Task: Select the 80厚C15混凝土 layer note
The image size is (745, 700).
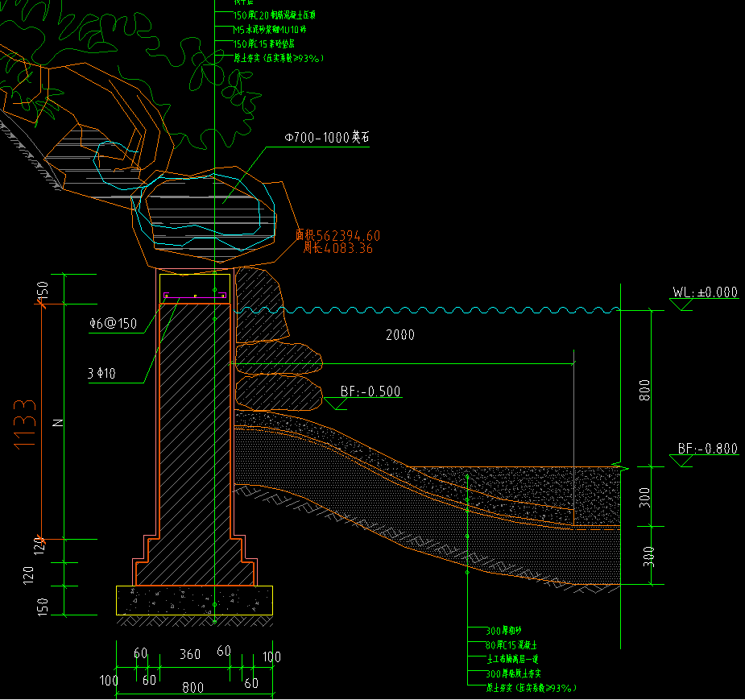Action: point(511,645)
